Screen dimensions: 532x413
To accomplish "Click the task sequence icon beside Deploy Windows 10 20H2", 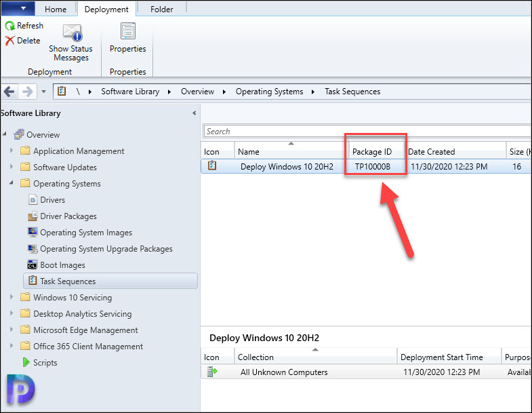I will point(212,165).
